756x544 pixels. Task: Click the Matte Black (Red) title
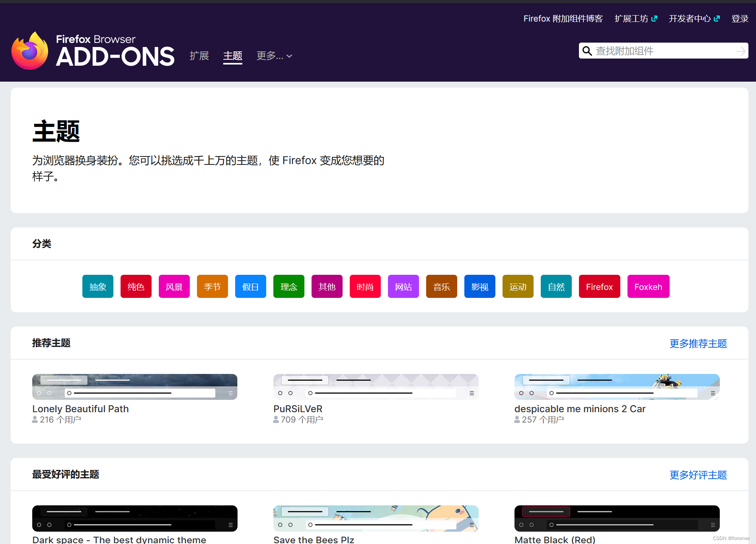point(555,540)
